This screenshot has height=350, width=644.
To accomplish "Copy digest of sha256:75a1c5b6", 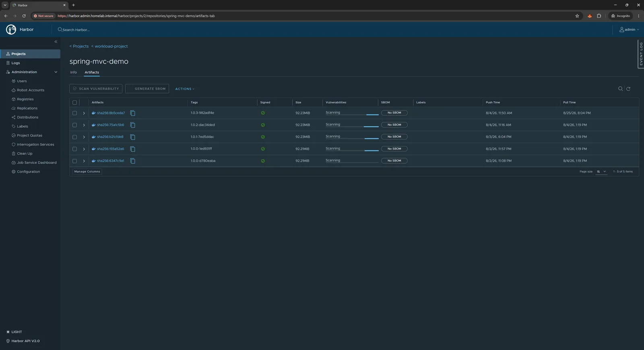I will [x=132, y=125].
